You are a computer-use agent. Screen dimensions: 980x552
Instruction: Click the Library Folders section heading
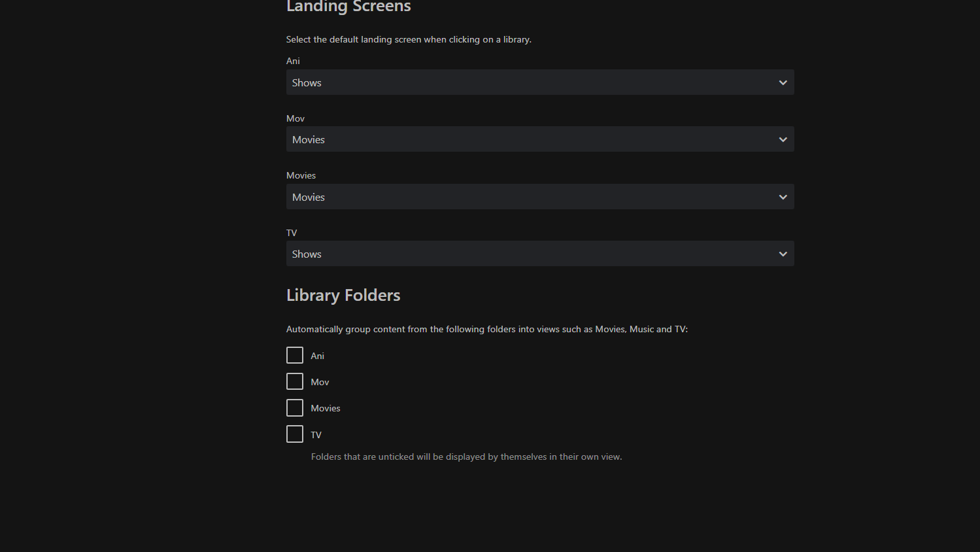point(343,295)
